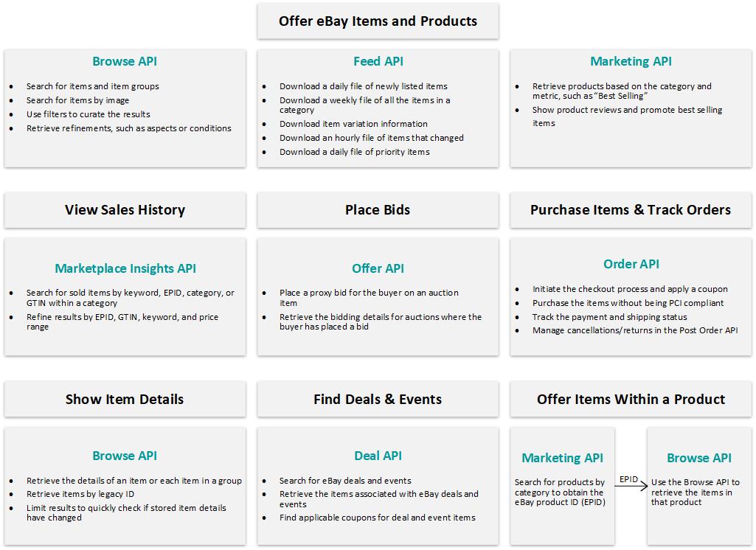Click the Browse API heading right of the EPID arrow
The image size is (756, 550).
pyautogui.click(x=699, y=458)
